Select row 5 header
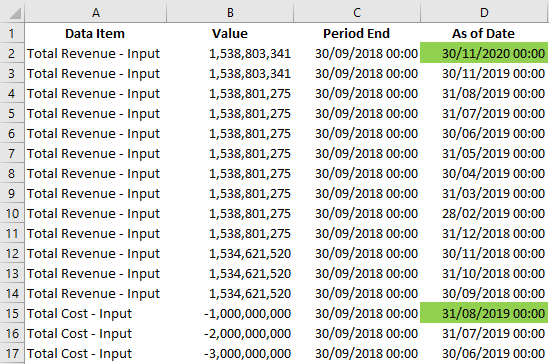The image size is (549, 364). [12, 113]
